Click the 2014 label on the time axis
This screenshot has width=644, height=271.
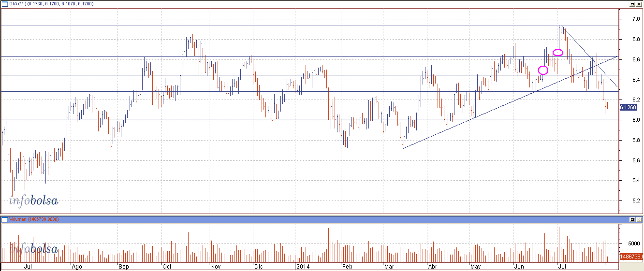tap(303, 266)
